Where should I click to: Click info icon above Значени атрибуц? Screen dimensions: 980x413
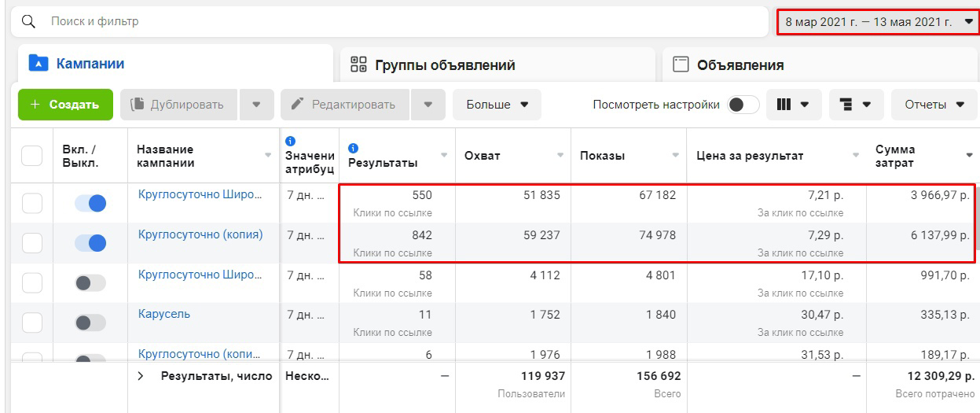point(291,141)
